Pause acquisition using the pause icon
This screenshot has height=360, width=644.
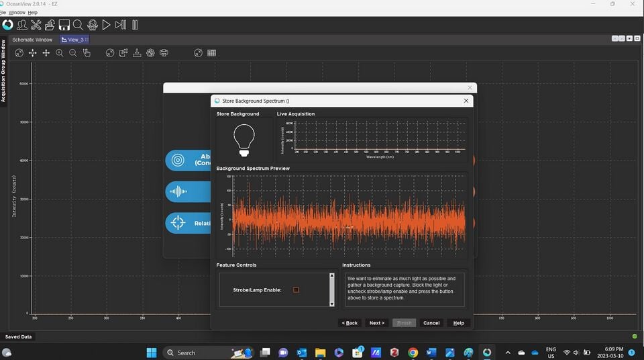(135, 25)
